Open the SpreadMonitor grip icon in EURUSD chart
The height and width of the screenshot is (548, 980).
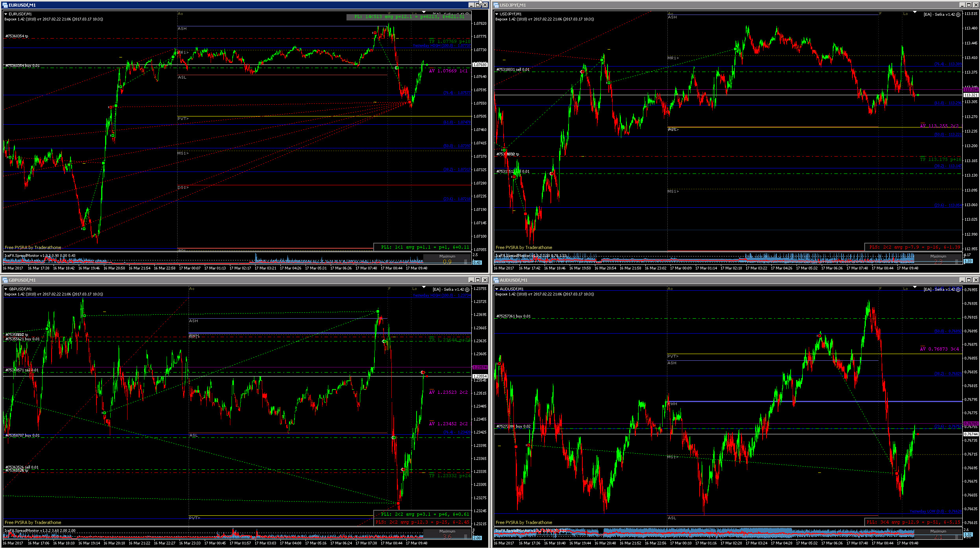[x=465, y=262]
